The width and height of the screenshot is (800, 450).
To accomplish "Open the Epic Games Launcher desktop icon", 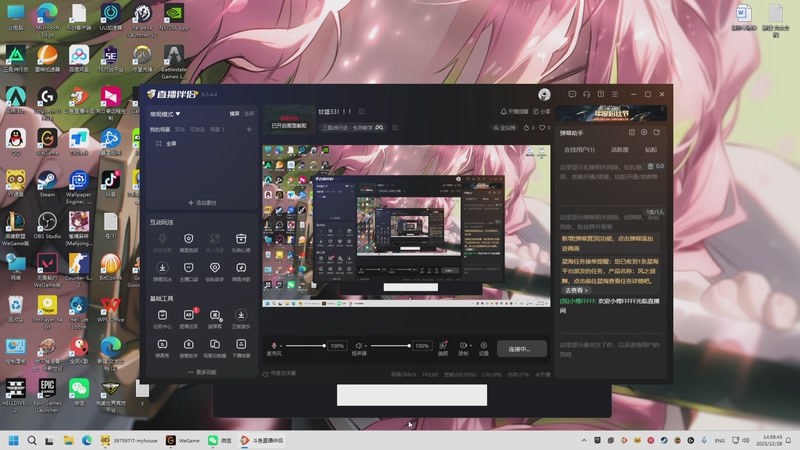I will (47, 394).
